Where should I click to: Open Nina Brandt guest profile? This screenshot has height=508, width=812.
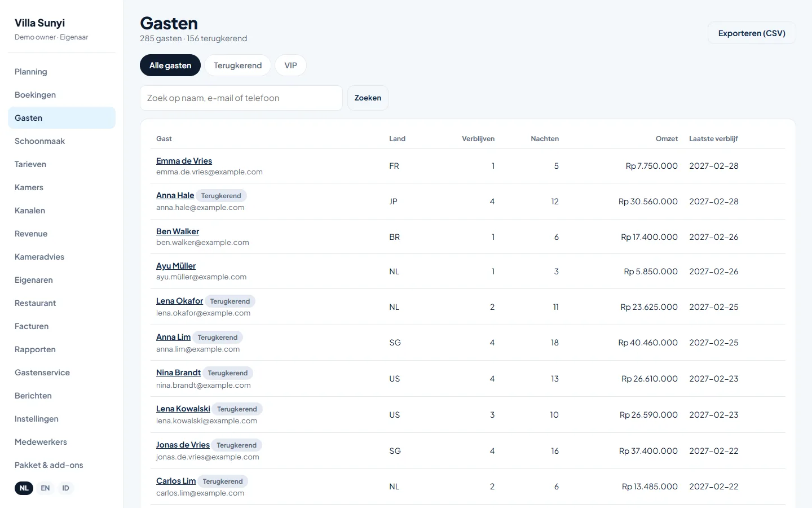coord(178,373)
